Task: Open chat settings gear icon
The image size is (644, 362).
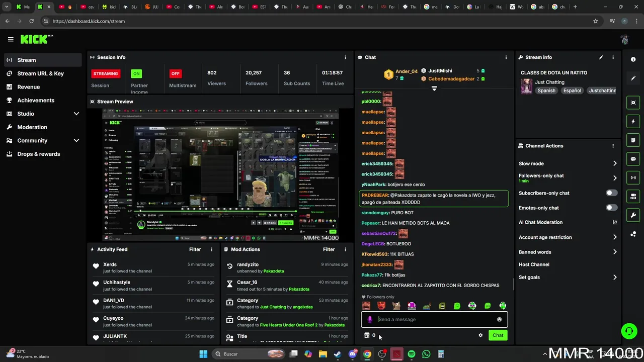Action: [x=480, y=335]
